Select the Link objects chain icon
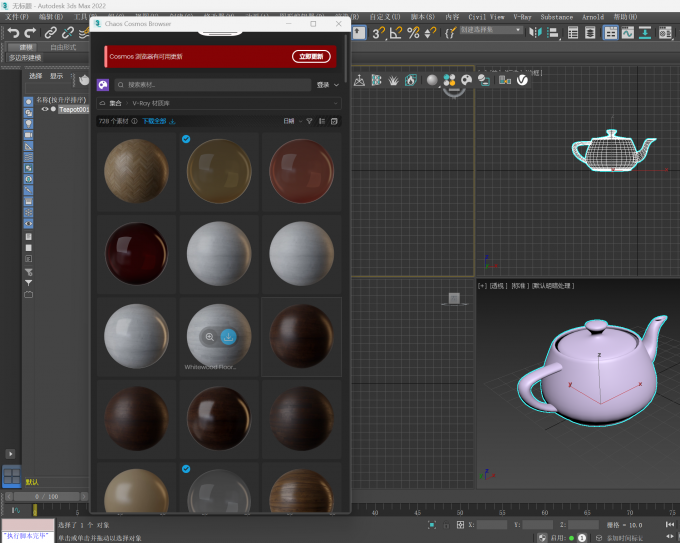The width and height of the screenshot is (680, 543). 51,33
